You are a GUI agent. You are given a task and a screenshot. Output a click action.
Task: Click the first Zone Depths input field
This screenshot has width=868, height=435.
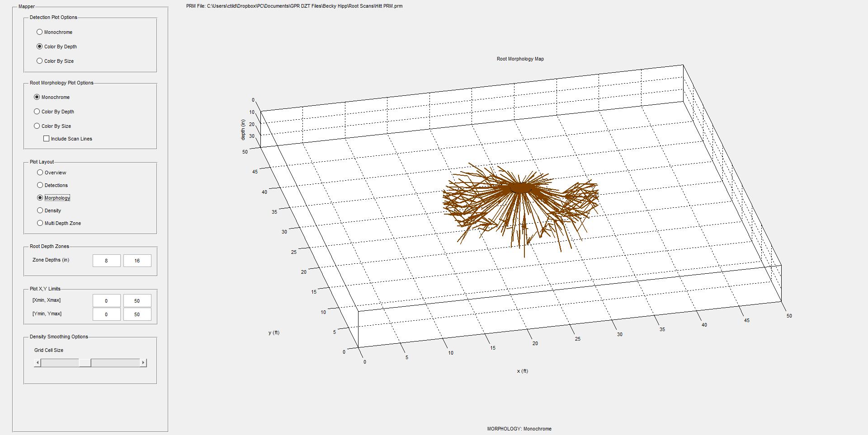coord(106,260)
